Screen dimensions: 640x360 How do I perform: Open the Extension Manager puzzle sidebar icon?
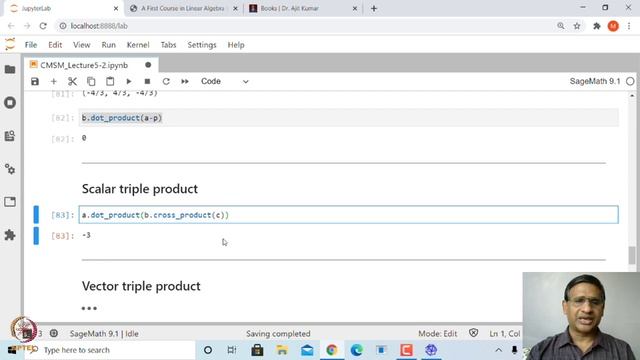click(10, 235)
